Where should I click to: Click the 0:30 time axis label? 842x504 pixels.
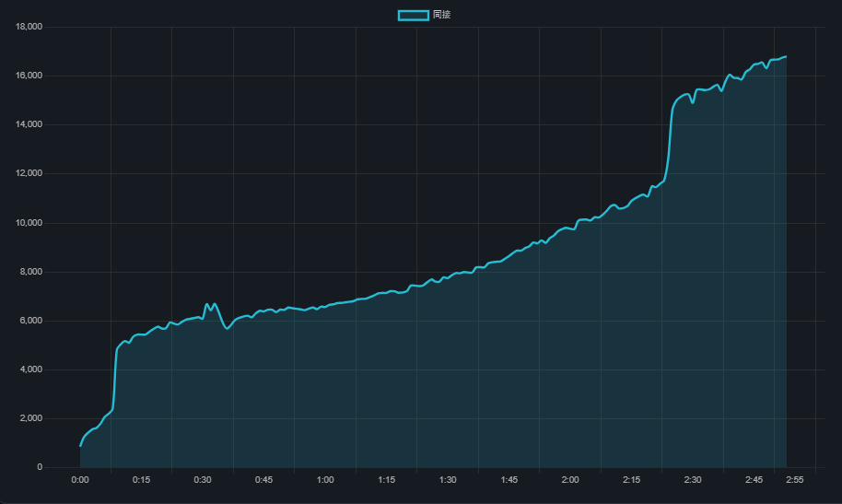click(203, 480)
